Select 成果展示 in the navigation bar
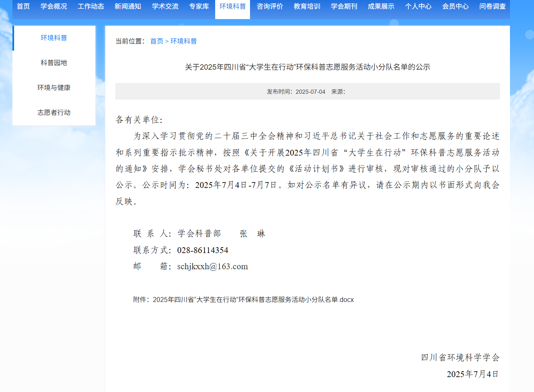 coord(381,7)
